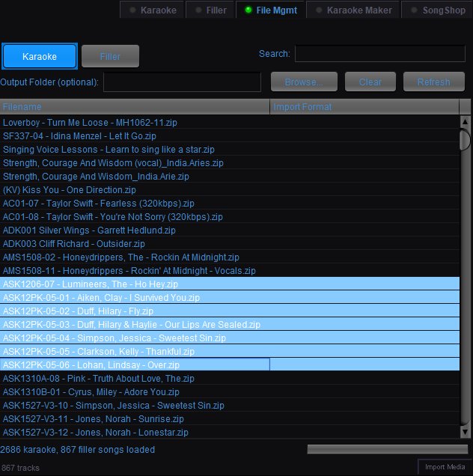This screenshot has height=476, width=473.
Task: Click ASK12PK-05-01 Aiken, Clay row
Action: pos(230,298)
